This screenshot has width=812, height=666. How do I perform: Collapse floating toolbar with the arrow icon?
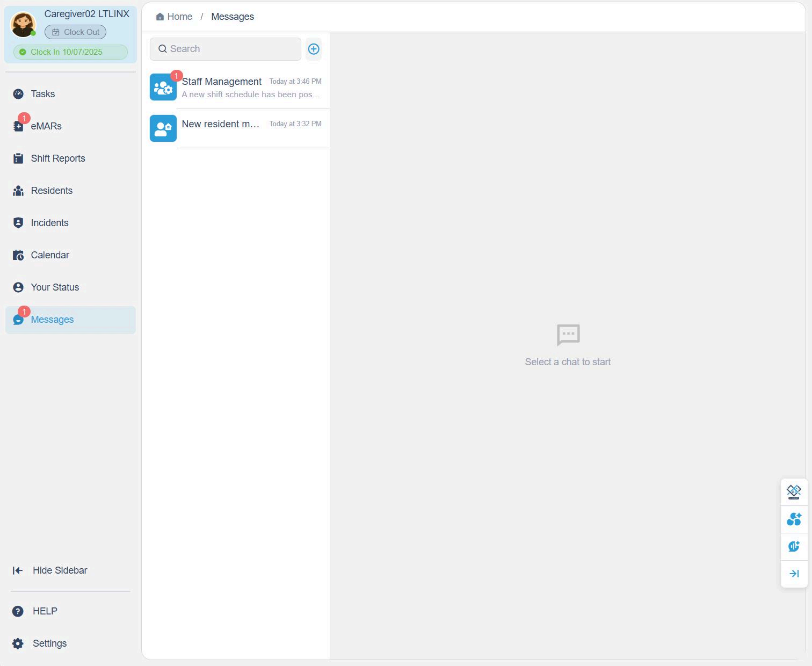pos(794,574)
